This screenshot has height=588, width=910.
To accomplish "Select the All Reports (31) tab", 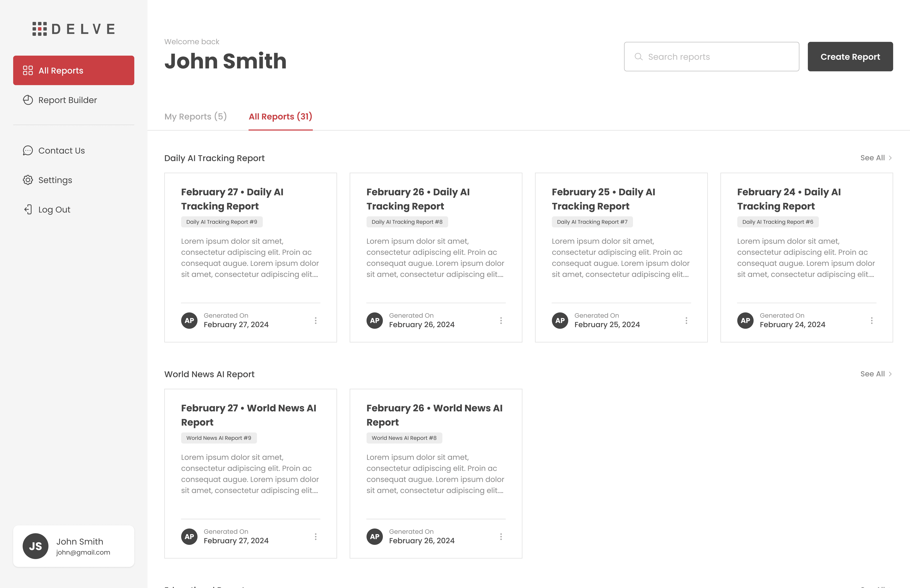I will (x=280, y=117).
